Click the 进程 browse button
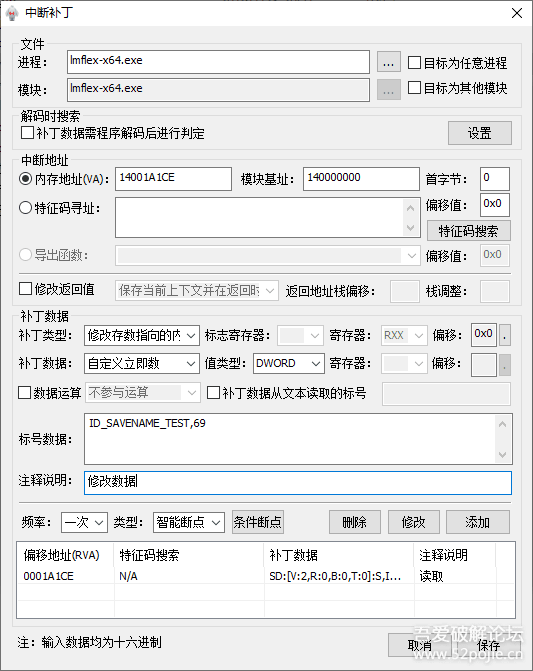 tap(388, 62)
